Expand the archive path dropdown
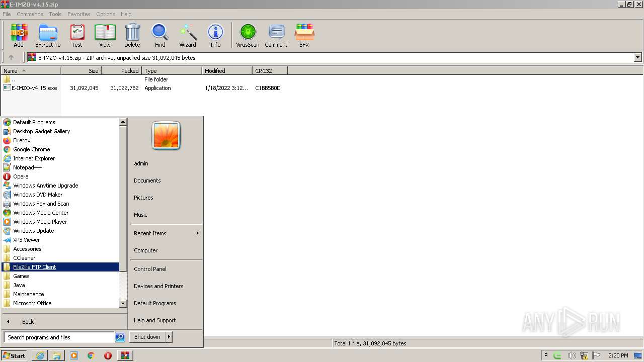 pyautogui.click(x=638, y=57)
